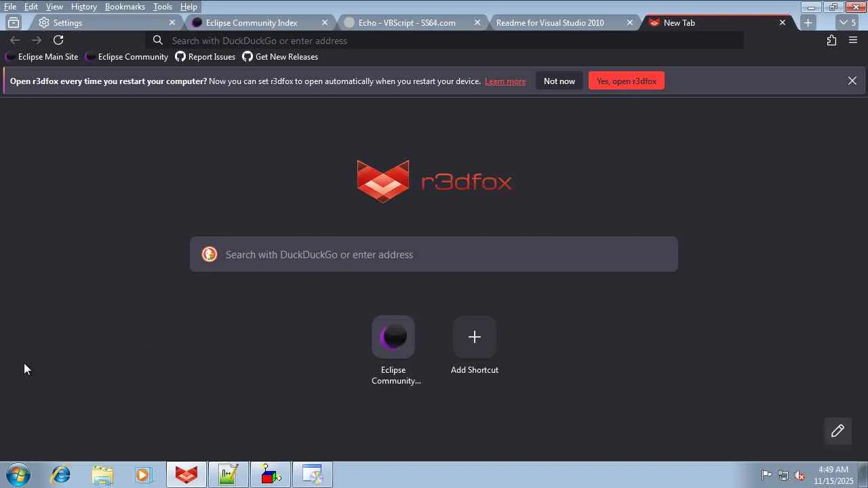Viewport: 868px width, 488px height.
Task: Expand the list all tabs dropdown
Action: pyautogui.click(x=848, y=22)
